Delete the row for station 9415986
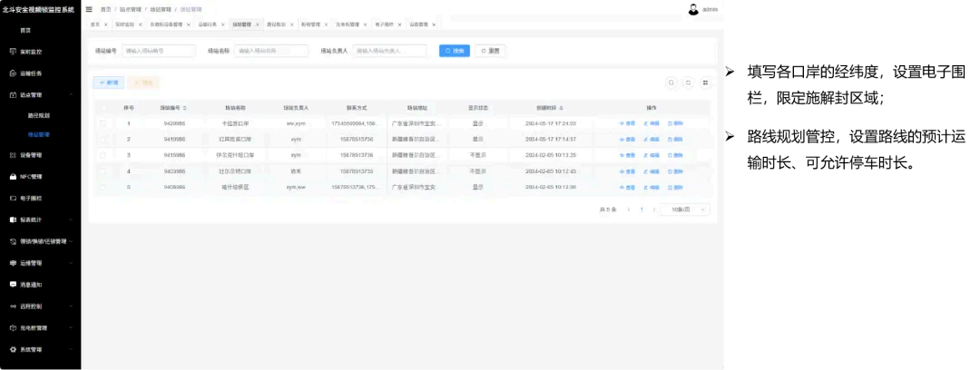This screenshot has width=980, height=370. [x=676, y=155]
